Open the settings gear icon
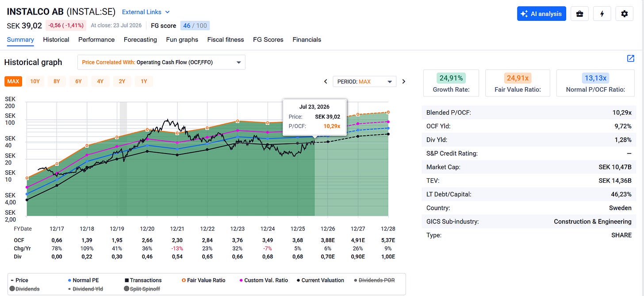This screenshot has height=296, width=644. [x=624, y=14]
